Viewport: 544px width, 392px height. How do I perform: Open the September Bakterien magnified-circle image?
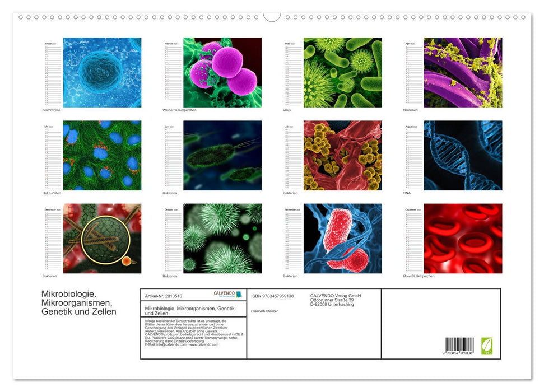pos(101,238)
